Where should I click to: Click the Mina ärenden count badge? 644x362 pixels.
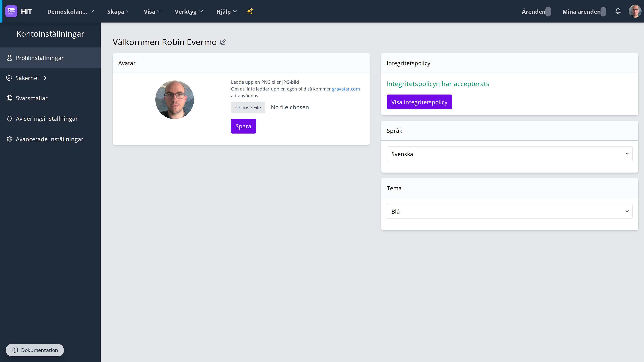pyautogui.click(x=603, y=11)
